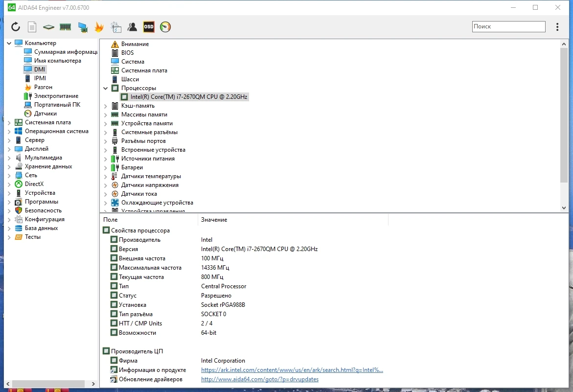This screenshot has width=573, height=392.
Task: Expand the Кэш-память node
Action: click(x=105, y=106)
